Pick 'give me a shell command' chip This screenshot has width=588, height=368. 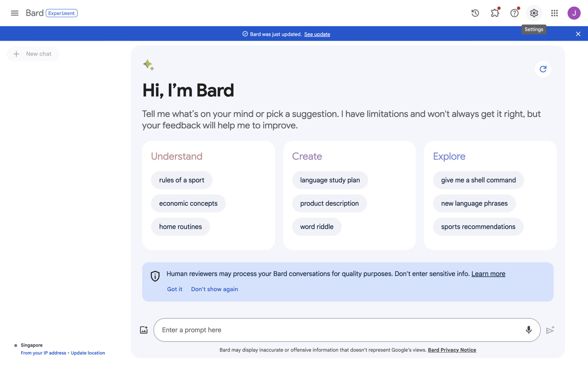click(478, 180)
